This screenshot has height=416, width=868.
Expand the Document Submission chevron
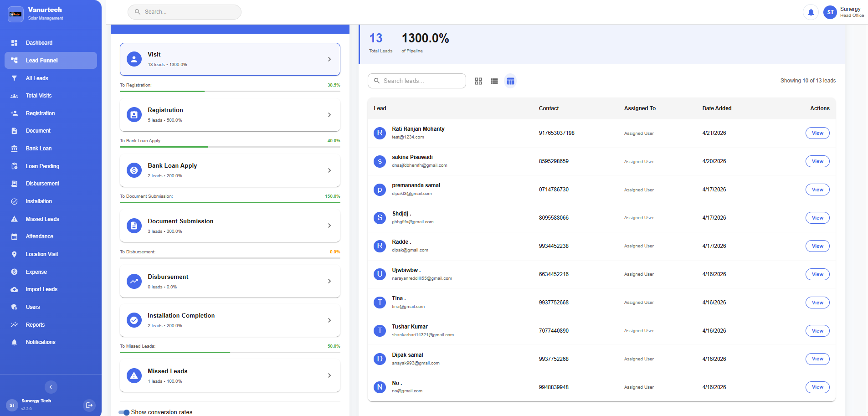(329, 226)
